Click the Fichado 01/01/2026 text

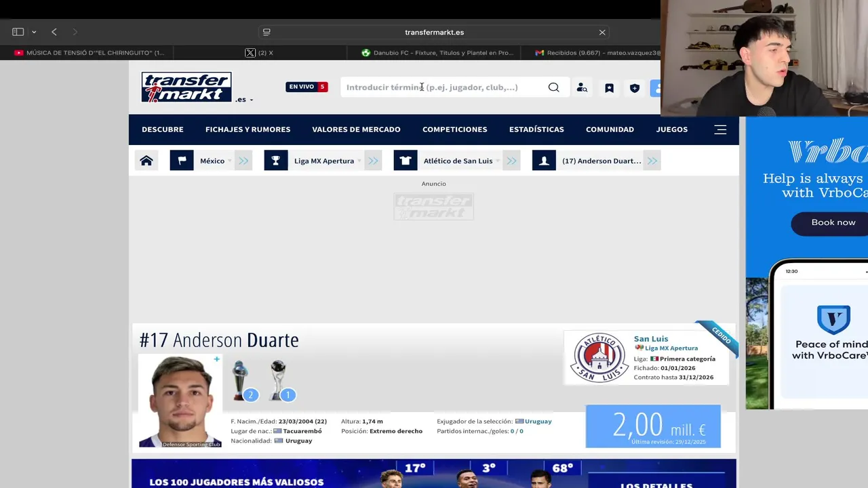pyautogui.click(x=665, y=368)
